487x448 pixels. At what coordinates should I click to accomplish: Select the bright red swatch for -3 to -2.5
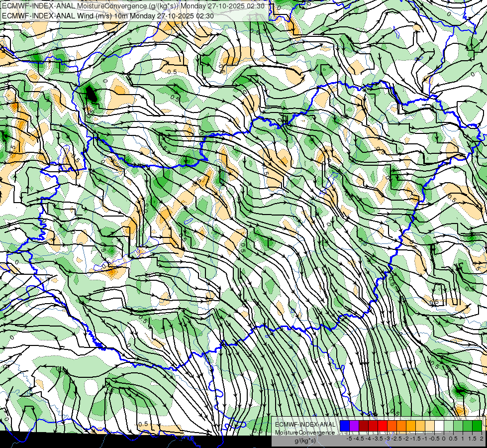[x=383, y=426]
